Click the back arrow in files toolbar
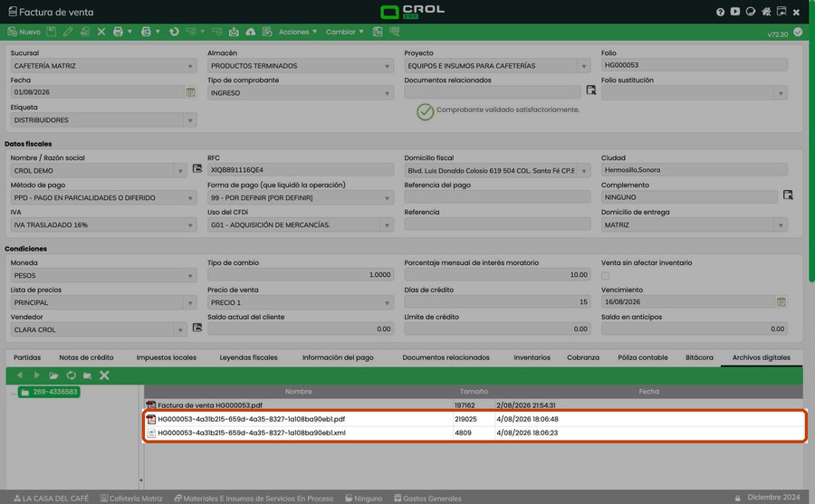 click(20, 376)
